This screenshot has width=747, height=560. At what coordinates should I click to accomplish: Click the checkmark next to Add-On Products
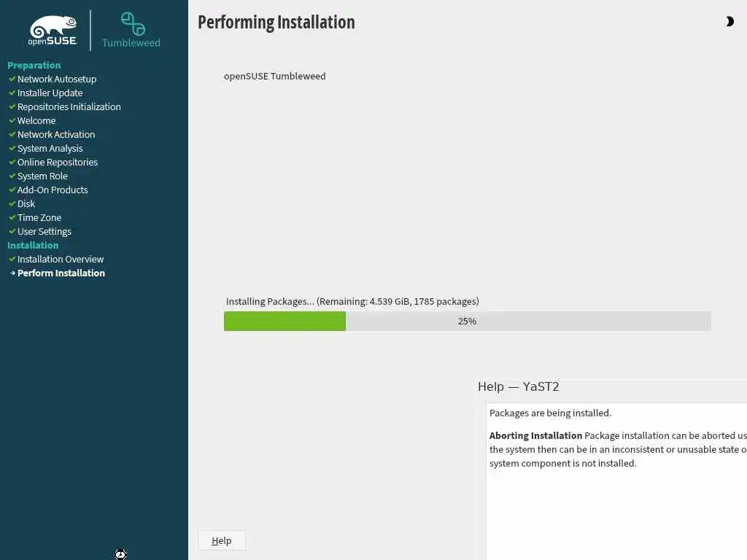pyautogui.click(x=12, y=190)
